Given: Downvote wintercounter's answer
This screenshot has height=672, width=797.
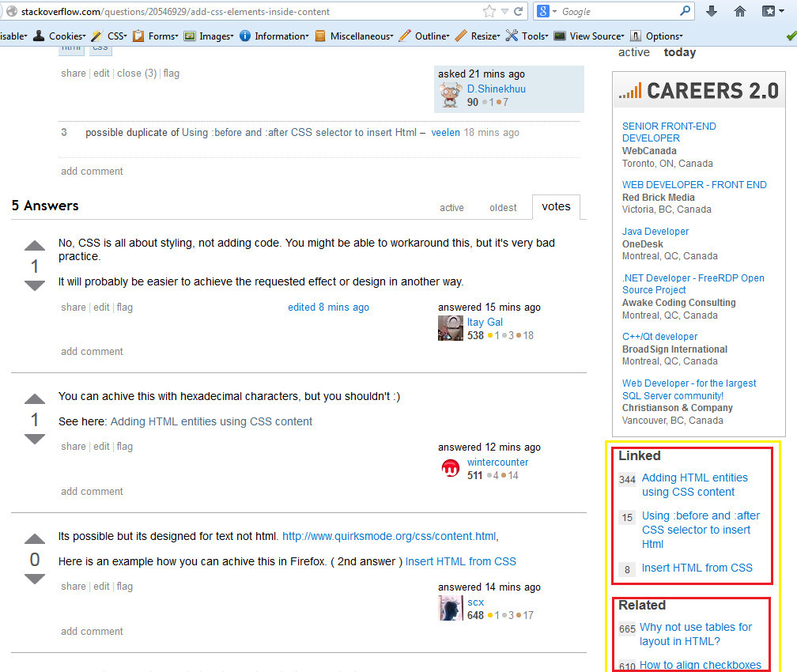Looking at the screenshot, I should click(x=35, y=440).
